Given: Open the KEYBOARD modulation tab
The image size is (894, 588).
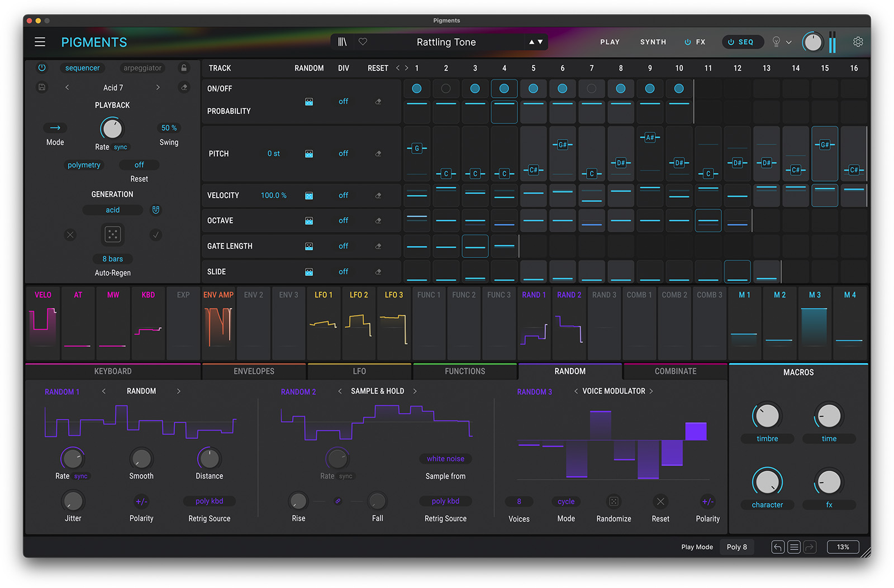Looking at the screenshot, I should (113, 371).
